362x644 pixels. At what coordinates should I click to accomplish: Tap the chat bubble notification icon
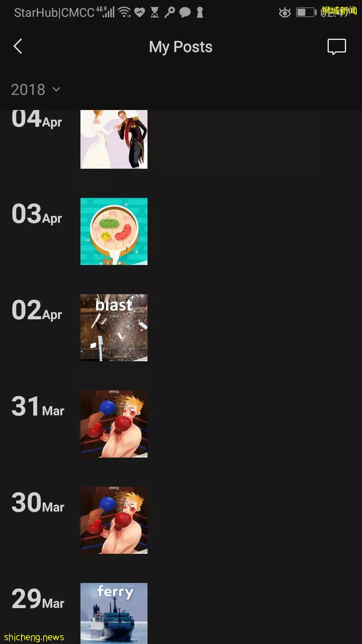tap(185, 12)
